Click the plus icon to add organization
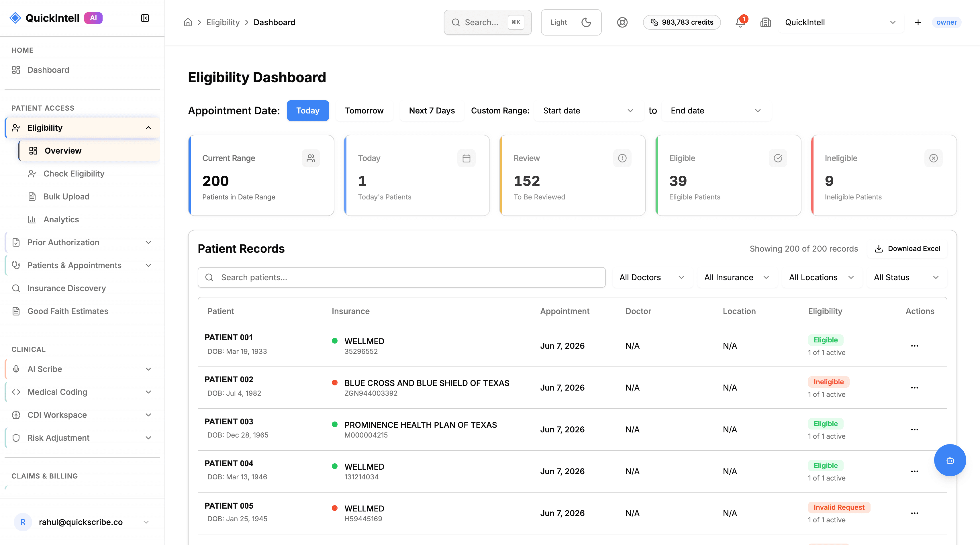This screenshot has width=980, height=545. pyautogui.click(x=918, y=22)
